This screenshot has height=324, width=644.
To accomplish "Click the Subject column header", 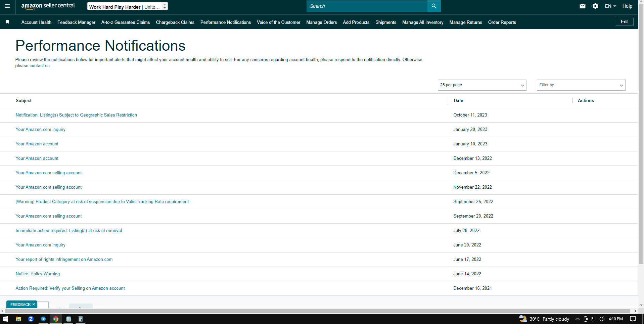I will pyautogui.click(x=24, y=100).
